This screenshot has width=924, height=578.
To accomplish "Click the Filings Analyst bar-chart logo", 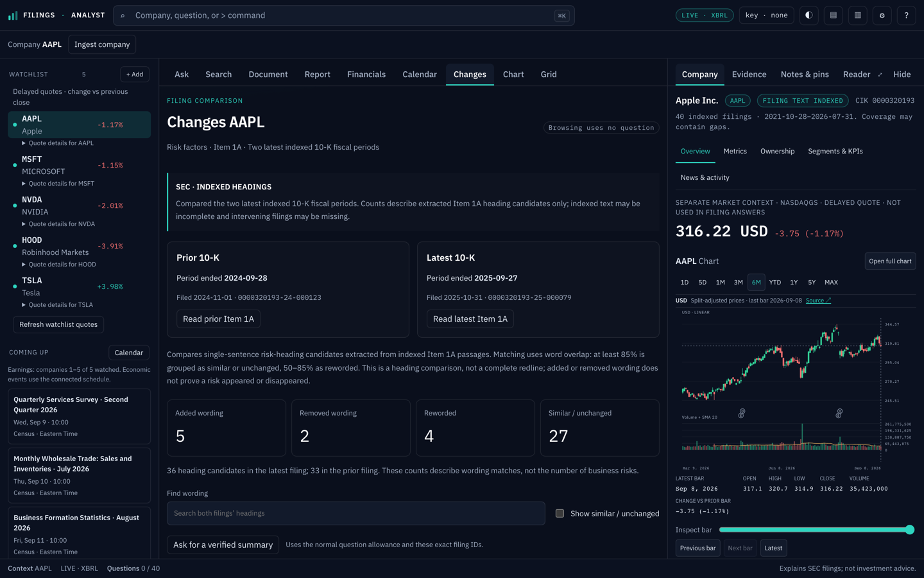I will tap(13, 15).
